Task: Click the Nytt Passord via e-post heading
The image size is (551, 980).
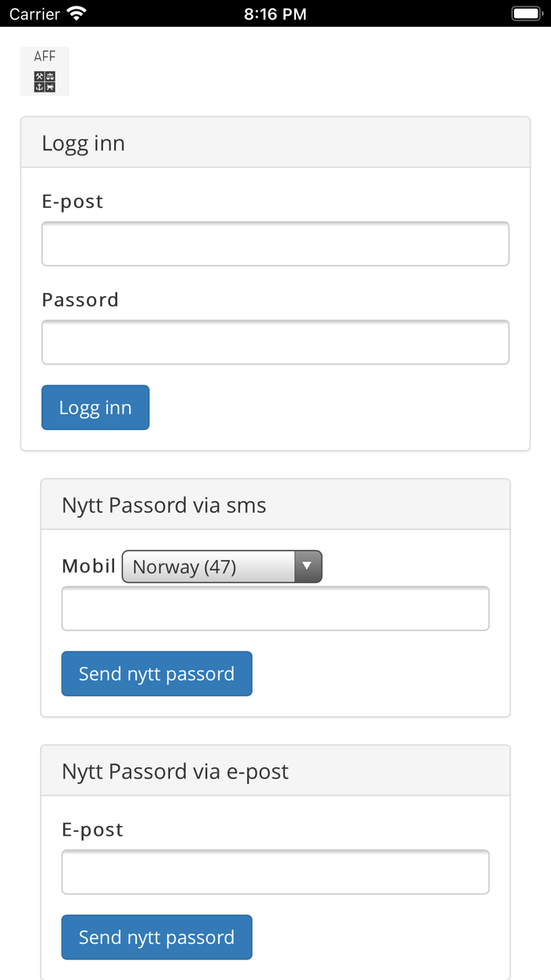Action: pos(175,771)
